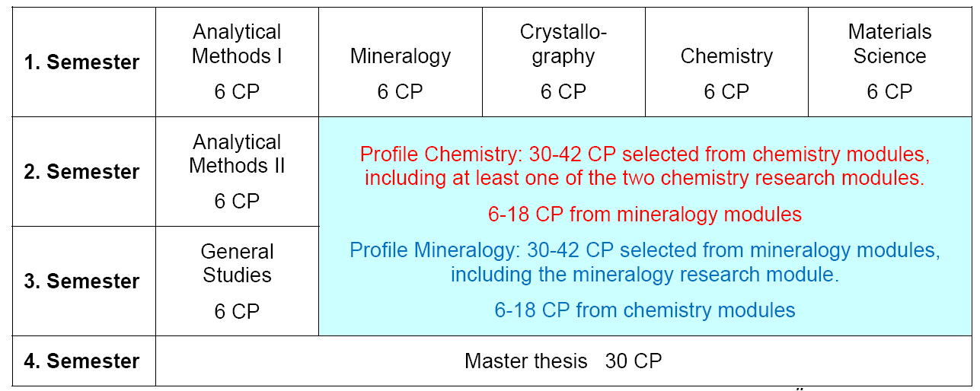The image size is (980, 391).
Task: Click '6-18 CP from chemistry modules' line
Action: click(645, 310)
